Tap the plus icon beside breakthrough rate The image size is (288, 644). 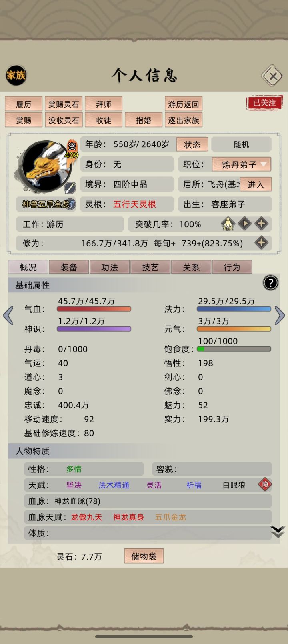pos(261,224)
